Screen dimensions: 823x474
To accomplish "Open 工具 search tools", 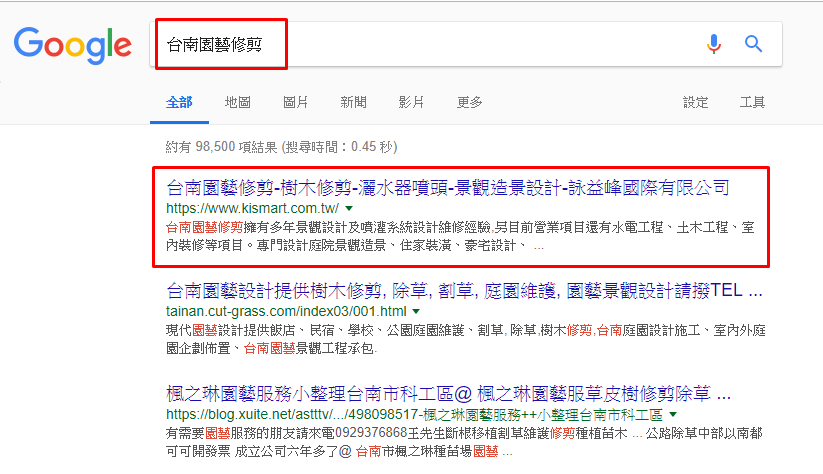I will click(752, 102).
